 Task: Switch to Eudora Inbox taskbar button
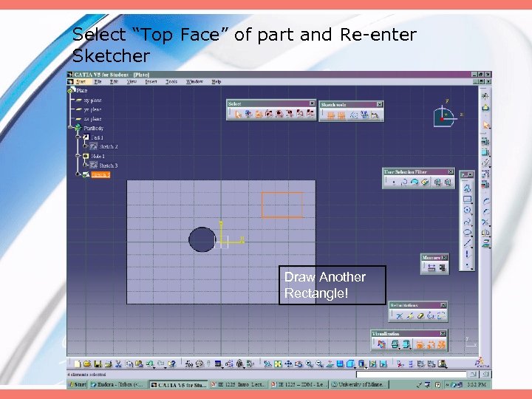pyautogui.click(x=118, y=384)
